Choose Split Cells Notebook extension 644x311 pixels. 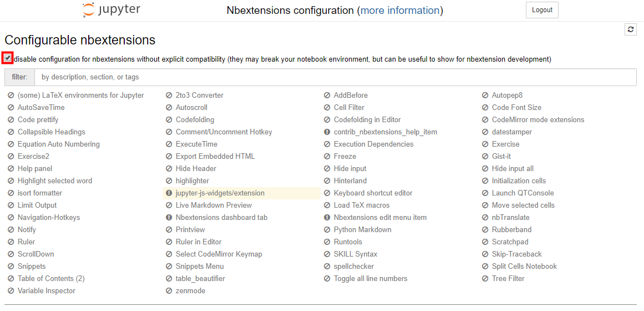525,267
